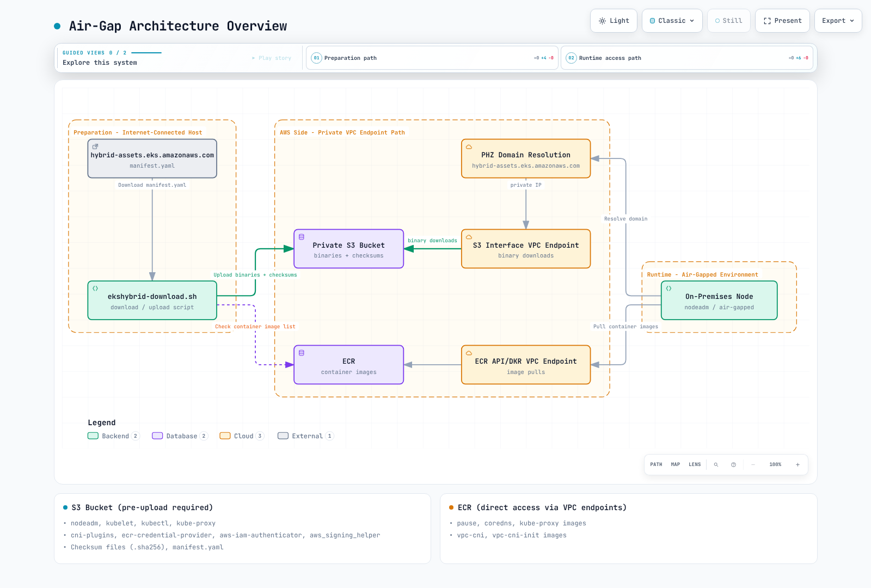Click vpc-cni, vpc-cni-init images line
The height and width of the screenshot is (588, 871).
512,535
